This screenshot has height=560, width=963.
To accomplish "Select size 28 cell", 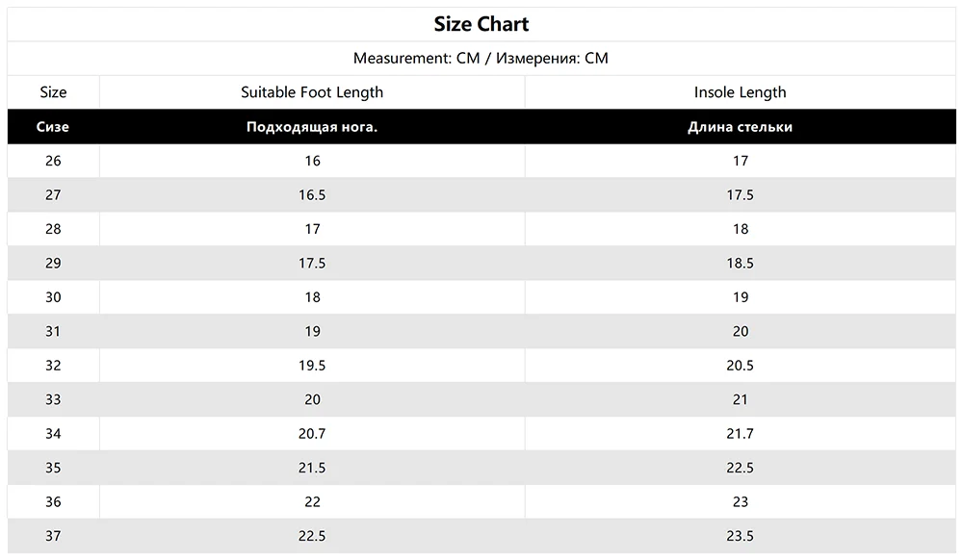I will (x=53, y=229).
